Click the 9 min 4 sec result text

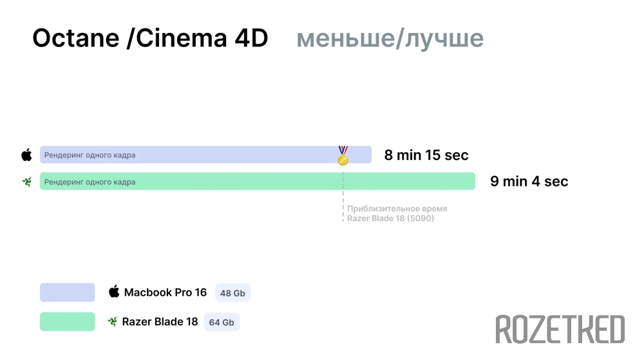(529, 181)
